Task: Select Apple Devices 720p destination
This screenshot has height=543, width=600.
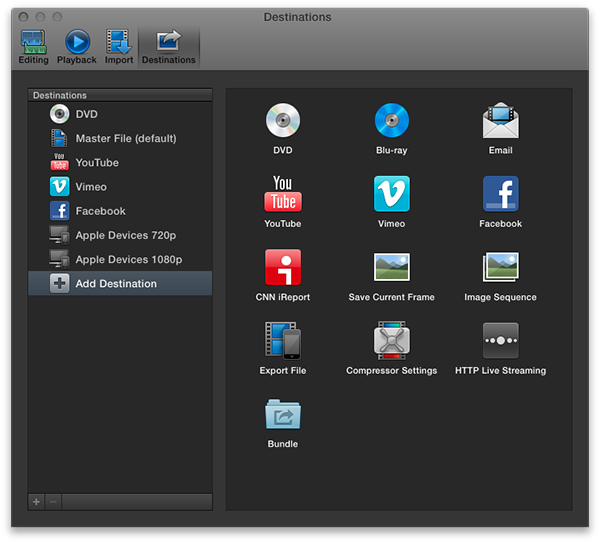Action: 120,235
